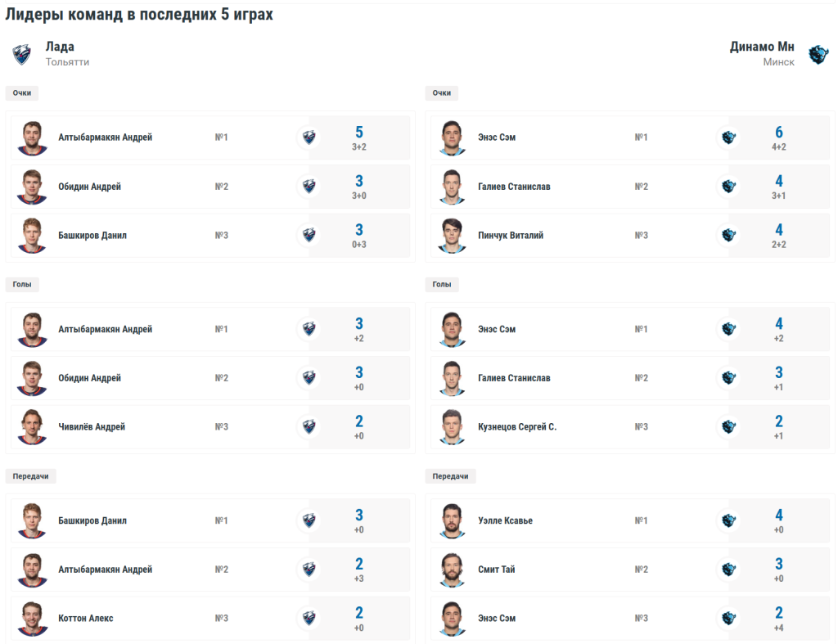Click Lada logo beside Обидин Андрей in Очки
The image size is (838, 644).
pos(308,187)
